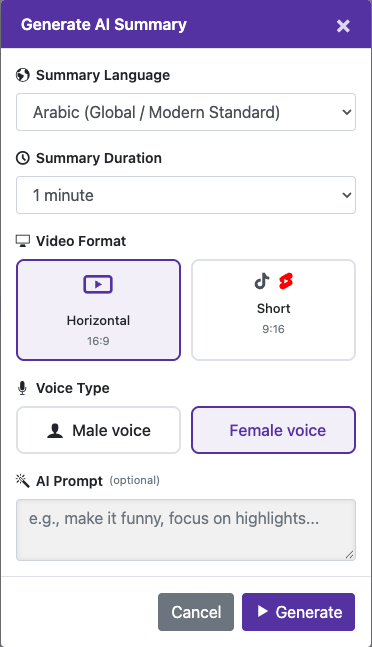Click the '16:9' ratio text

coord(98,341)
